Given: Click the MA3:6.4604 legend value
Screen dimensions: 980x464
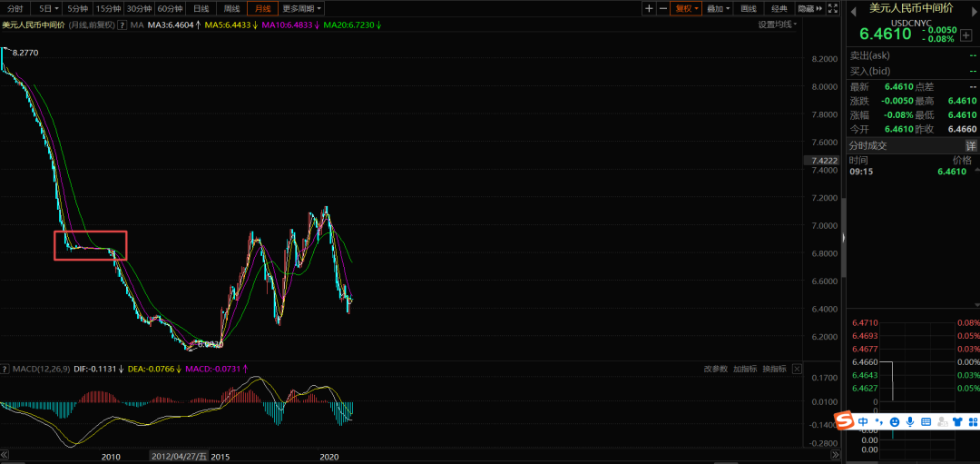Looking at the screenshot, I should coord(174,25).
